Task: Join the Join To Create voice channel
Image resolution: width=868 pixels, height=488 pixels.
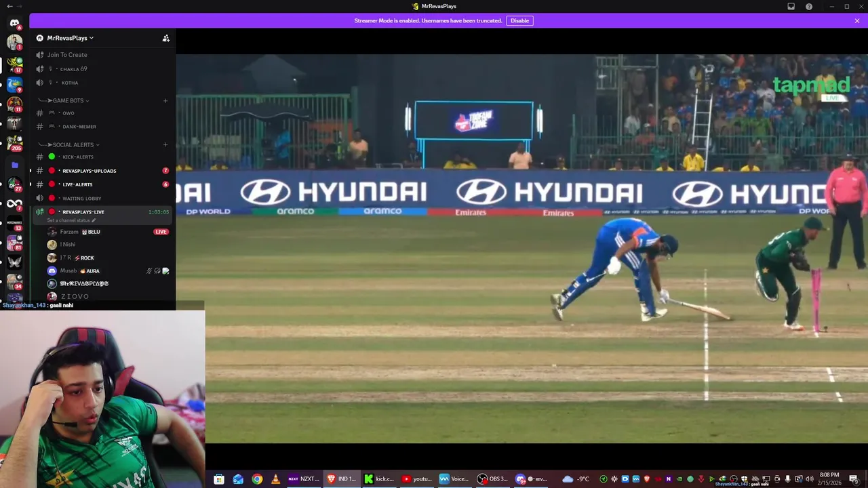Action: tap(102, 55)
